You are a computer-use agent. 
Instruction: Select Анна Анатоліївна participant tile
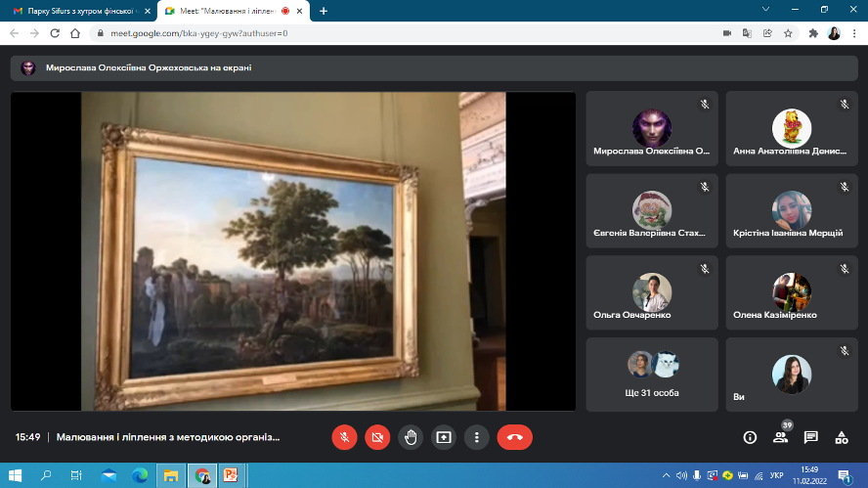[x=792, y=128]
